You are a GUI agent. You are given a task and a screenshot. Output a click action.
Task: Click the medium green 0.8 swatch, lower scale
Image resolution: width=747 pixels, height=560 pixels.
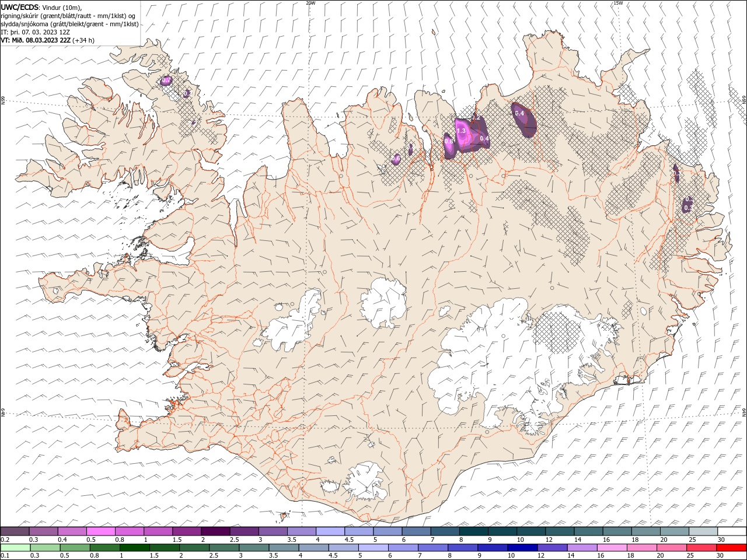(104, 548)
